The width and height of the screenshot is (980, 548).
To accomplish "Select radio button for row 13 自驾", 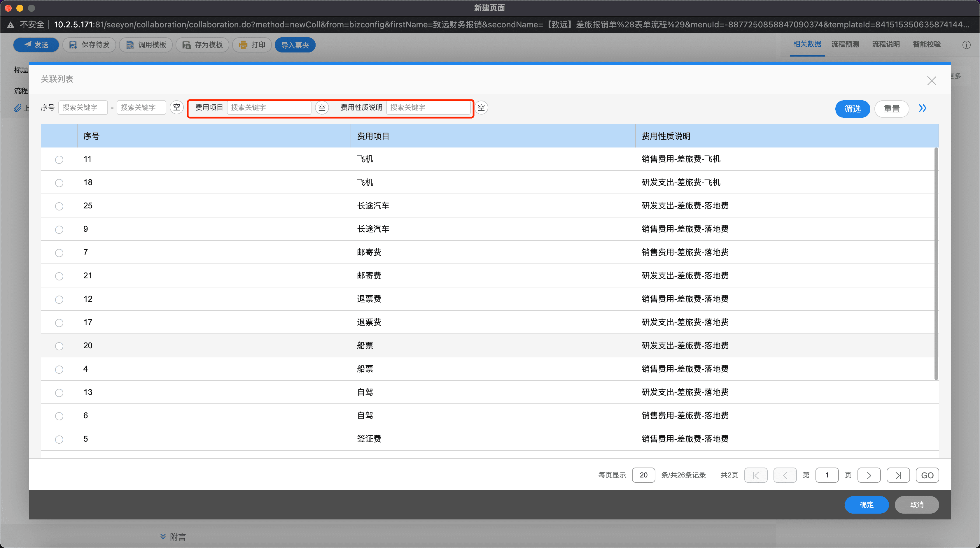I will click(59, 393).
